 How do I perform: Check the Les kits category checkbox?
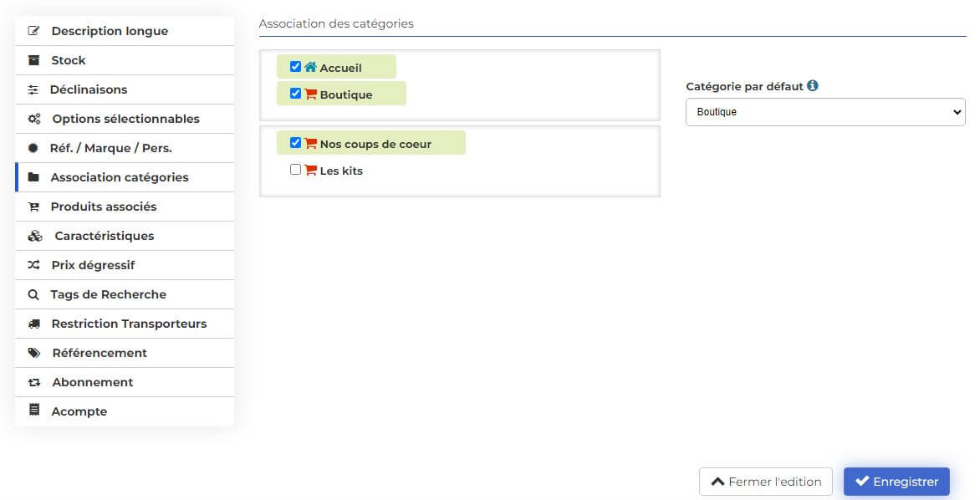click(x=296, y=170)
